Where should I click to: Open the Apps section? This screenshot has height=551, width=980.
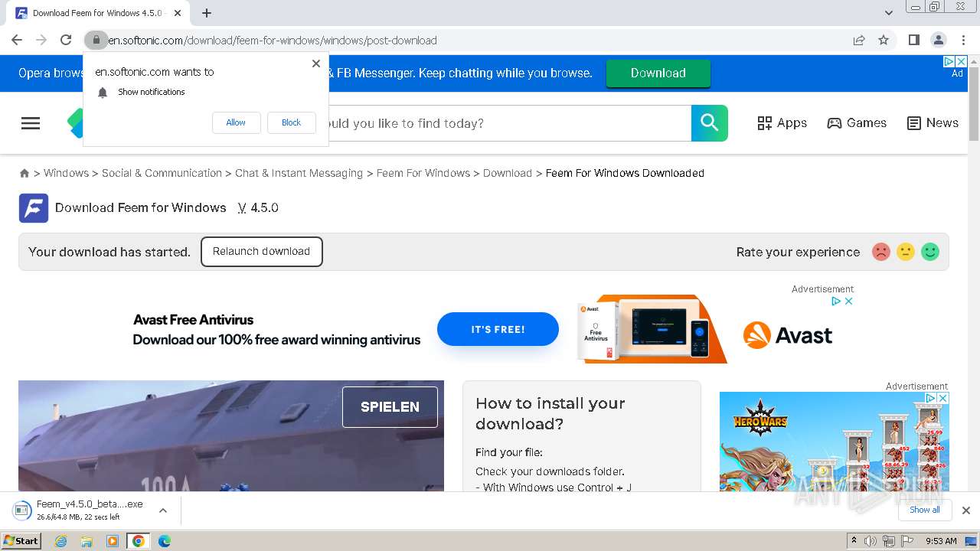point(782,122)
